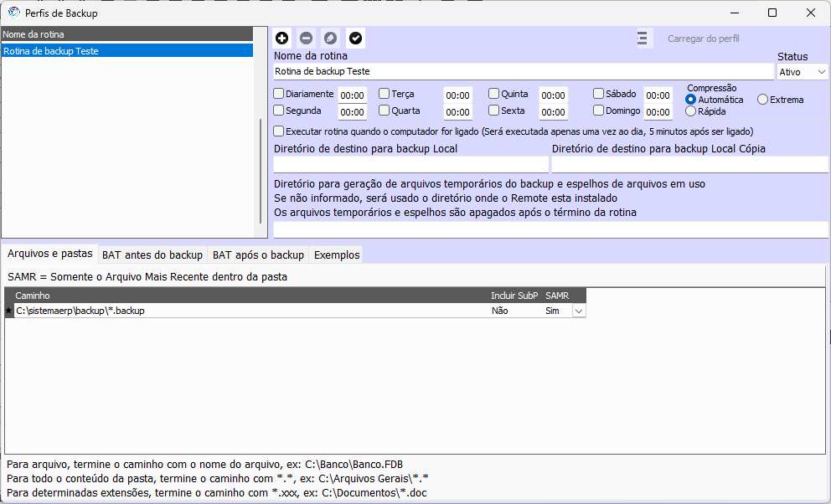Confirm changes with the checkmark icon
Viewport: 831px width, 504px height.
pos(355,39)
